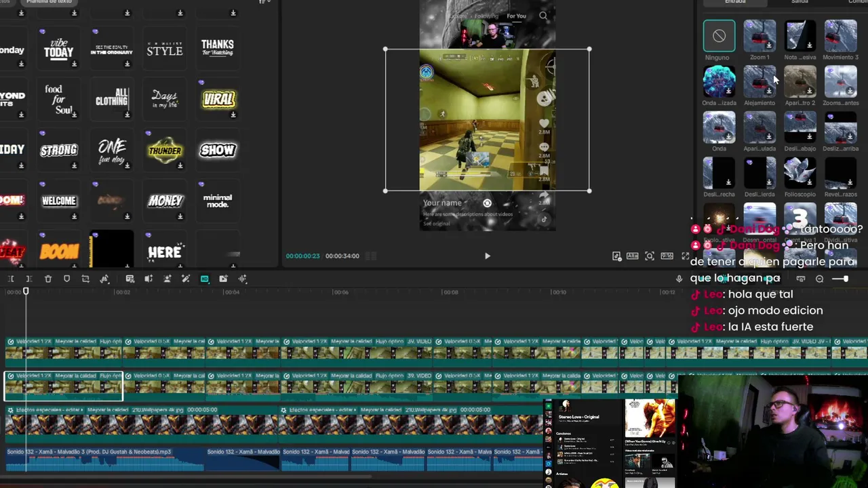Choose the 'ONE fine day' text template
Viewport: 868px width, 488px height.
(112, 150)
